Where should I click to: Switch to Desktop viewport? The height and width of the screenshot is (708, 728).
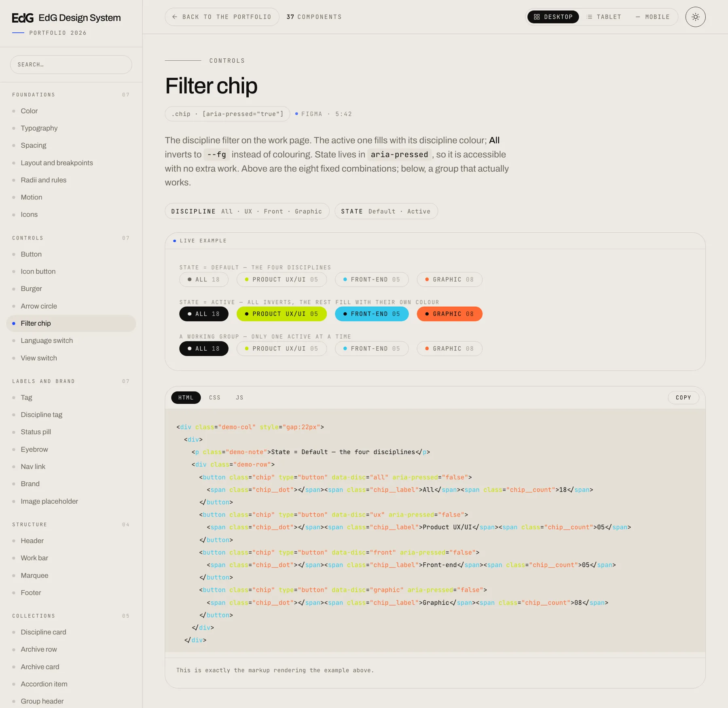click(x=553, y=17)
